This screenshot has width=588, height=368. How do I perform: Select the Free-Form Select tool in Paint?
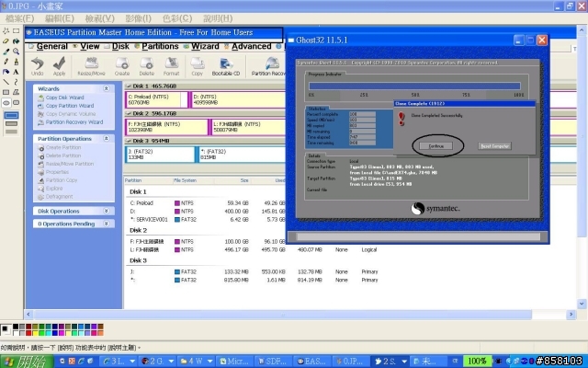(6, 30)
